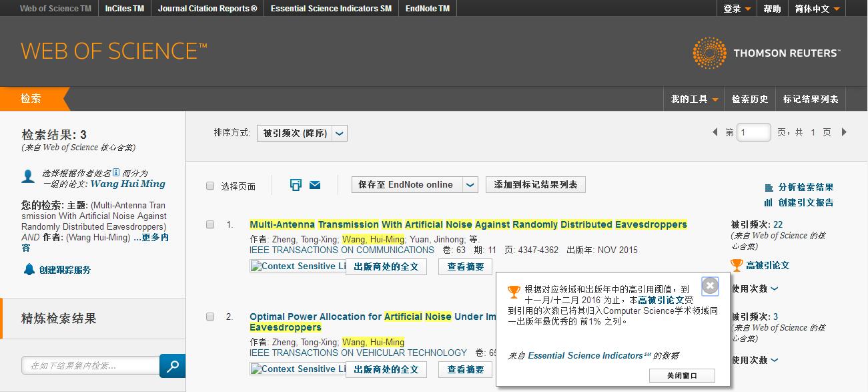Click the page number input field
The width and height of the screenshot is (868, 392).
point(754,132)
